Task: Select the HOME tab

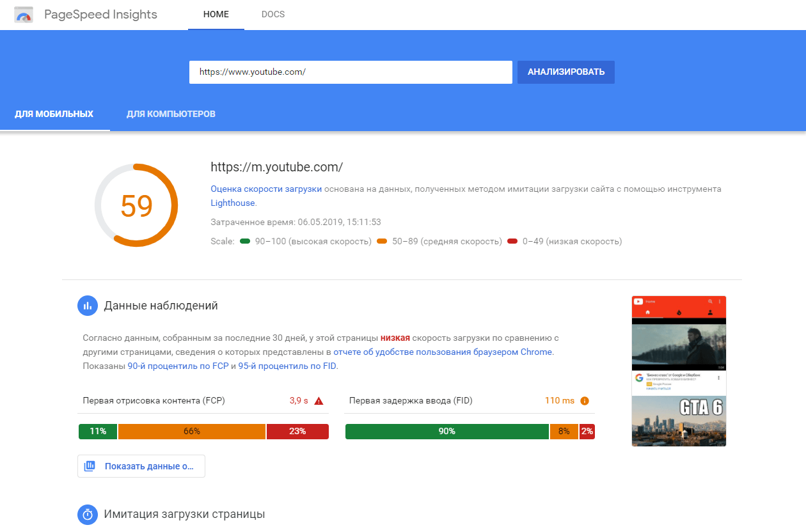Action: [216, 14]
